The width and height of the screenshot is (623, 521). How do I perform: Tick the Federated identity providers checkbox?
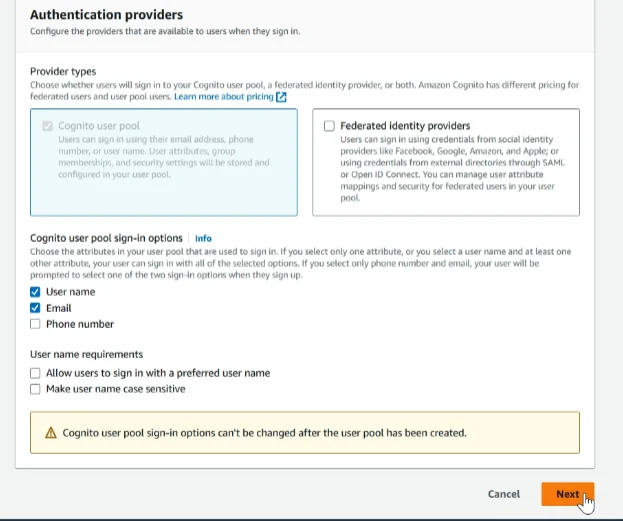point(329,126)
